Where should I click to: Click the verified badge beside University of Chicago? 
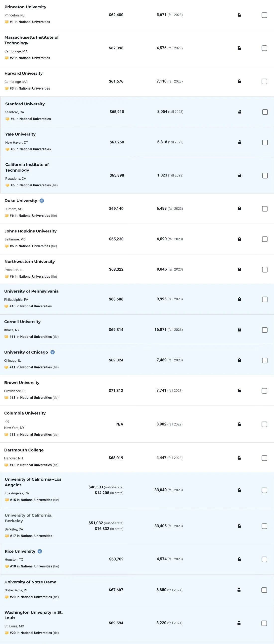click(53, 352)
